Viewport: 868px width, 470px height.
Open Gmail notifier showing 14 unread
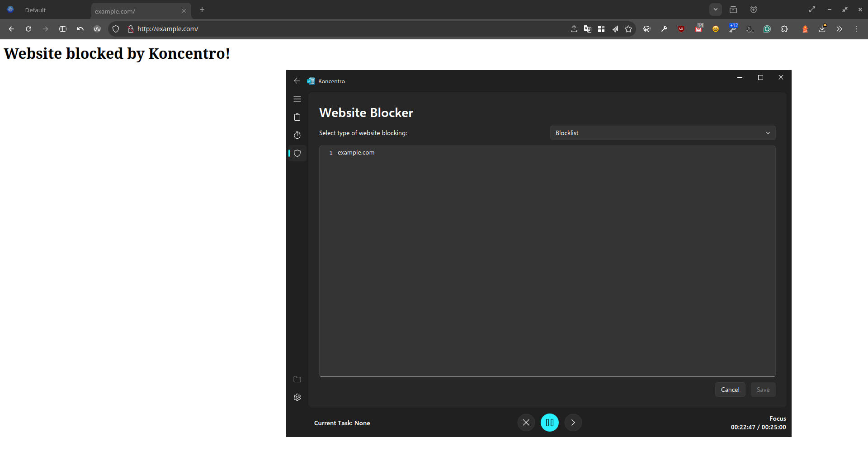[698, 28]
